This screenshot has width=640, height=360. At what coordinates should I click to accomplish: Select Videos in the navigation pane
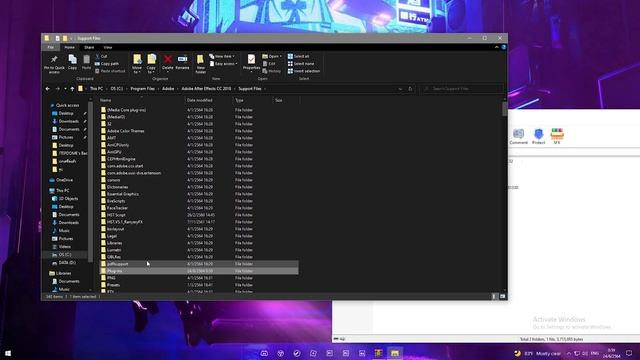[x=64, y=247]
